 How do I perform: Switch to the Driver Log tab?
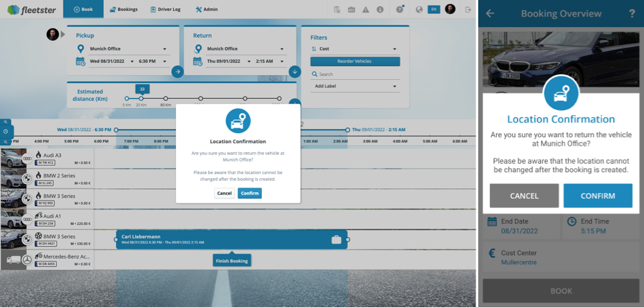(166, 9)
